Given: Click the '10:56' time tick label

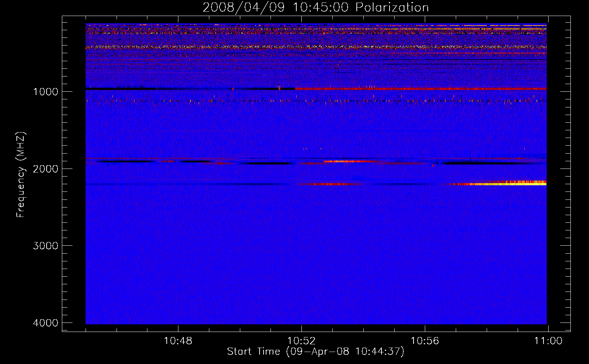Looking at the screenshot, I should [425, 341].
